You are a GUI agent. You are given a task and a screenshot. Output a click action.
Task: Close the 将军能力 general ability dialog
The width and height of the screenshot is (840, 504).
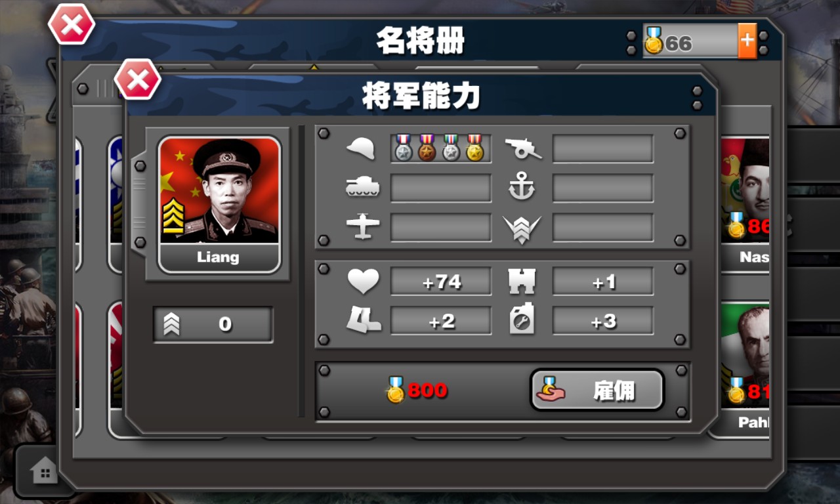pyautogui.click(x=138, y=80)
